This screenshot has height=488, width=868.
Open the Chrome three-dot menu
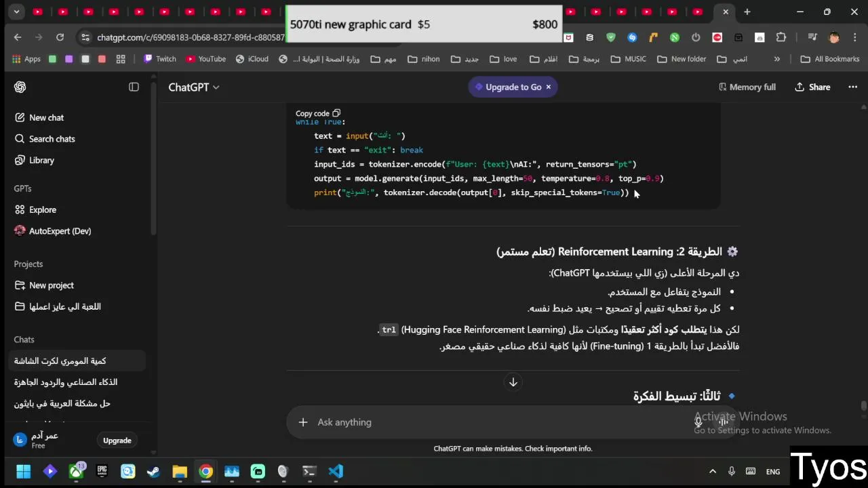[x=855, y=37]
